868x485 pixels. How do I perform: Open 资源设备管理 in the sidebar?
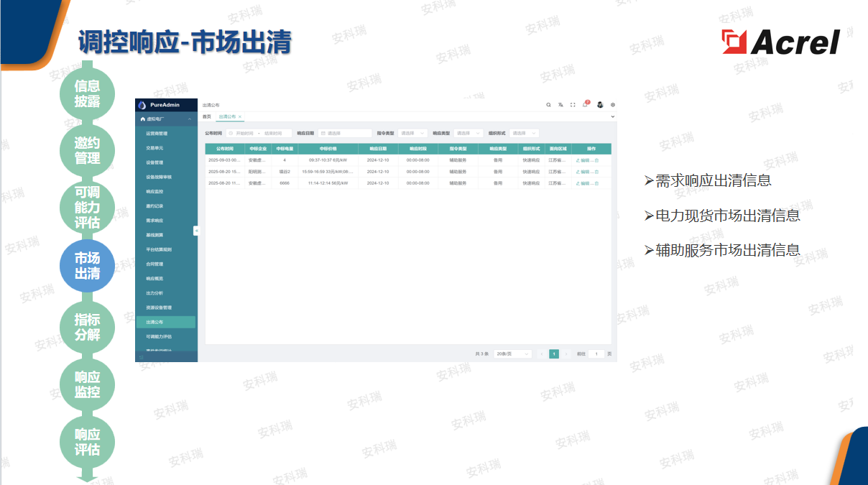(x=166, y=308)
